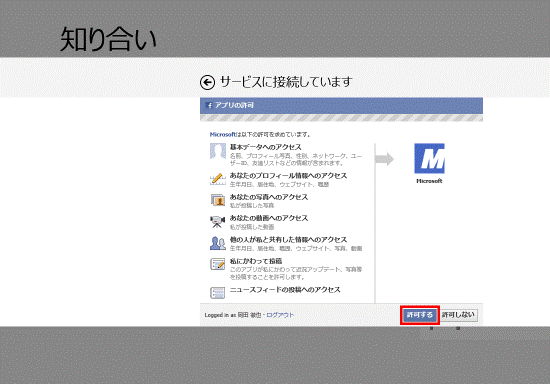Click the 私が投稿した写真 description
Image resolution: width=550 pixels, height=384 pixels.
[252, 206]
